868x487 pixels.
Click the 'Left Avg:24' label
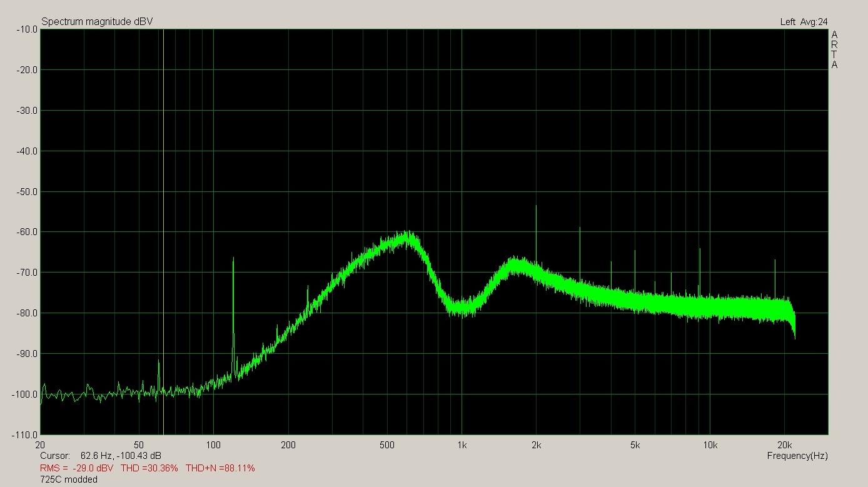804,22
